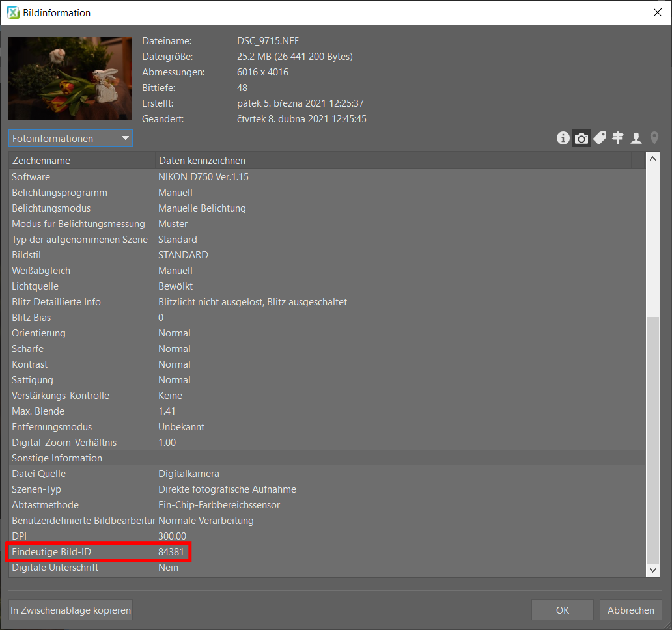Click the scrollbar down arrow

(652, 569)
